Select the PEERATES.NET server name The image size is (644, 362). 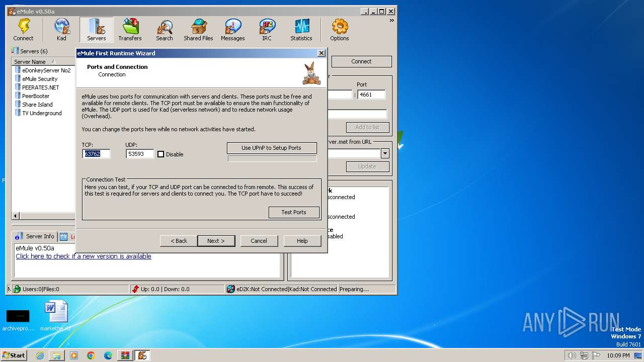tap(40, 87)
